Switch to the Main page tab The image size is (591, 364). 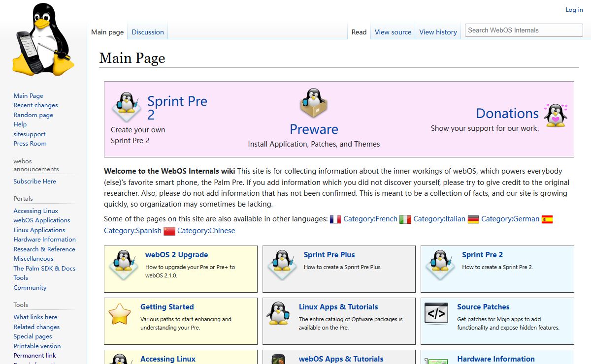click(107, 32)
